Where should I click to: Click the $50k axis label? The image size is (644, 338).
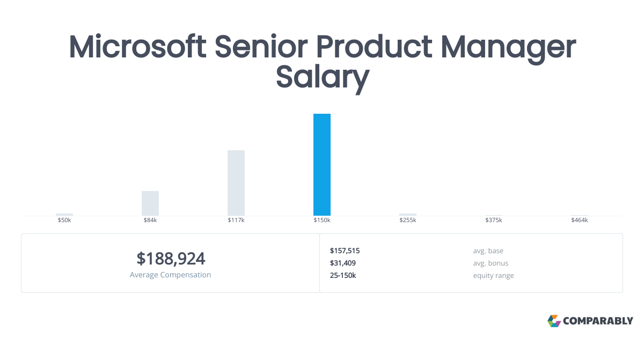(64, 221)
